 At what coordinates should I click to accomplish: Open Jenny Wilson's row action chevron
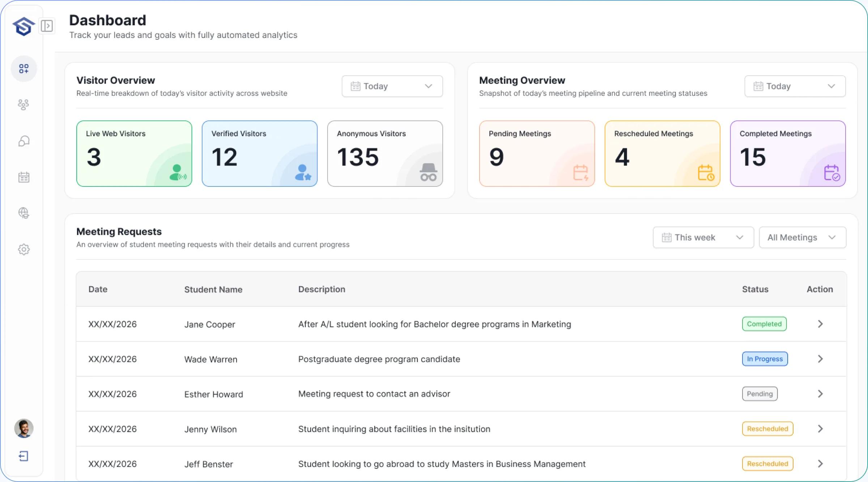tap(820, 429)
